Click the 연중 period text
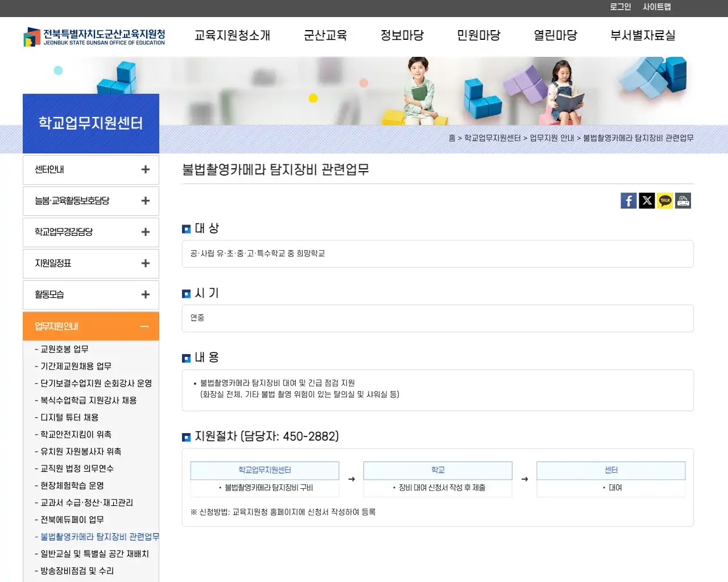 (197, 318)
